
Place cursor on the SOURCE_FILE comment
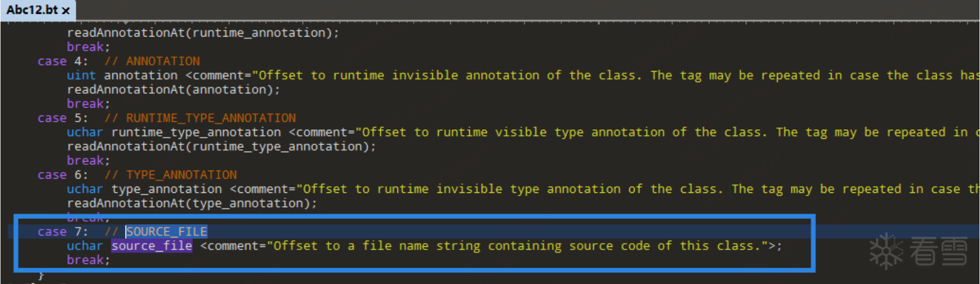click(166, 232)
